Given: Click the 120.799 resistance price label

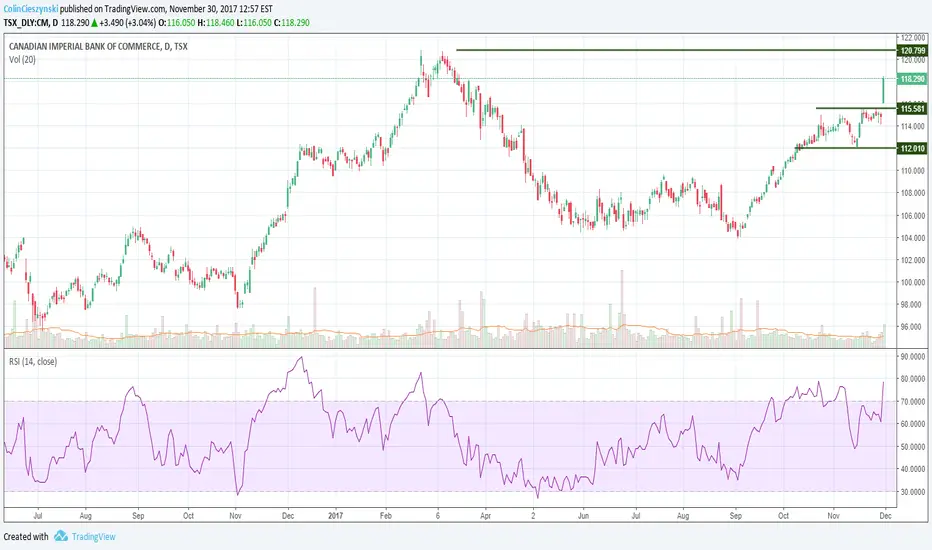Looking at the screenshot, I should tap(912, 51).
